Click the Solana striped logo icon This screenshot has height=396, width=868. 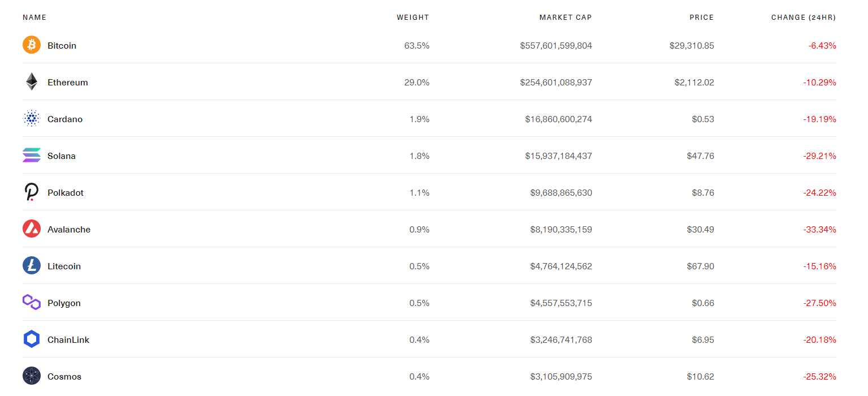point(32,156)
